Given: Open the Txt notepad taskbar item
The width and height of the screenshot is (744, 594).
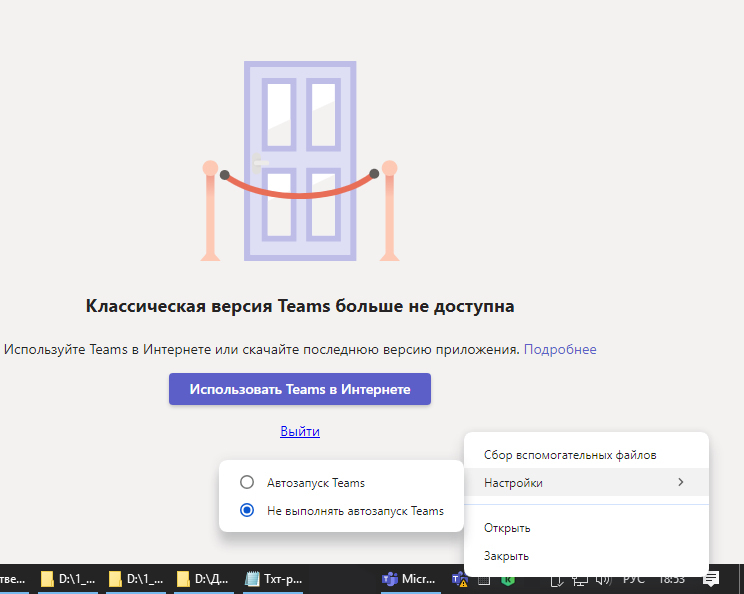Looking at the screenshot, I should (x=273, y=578).
